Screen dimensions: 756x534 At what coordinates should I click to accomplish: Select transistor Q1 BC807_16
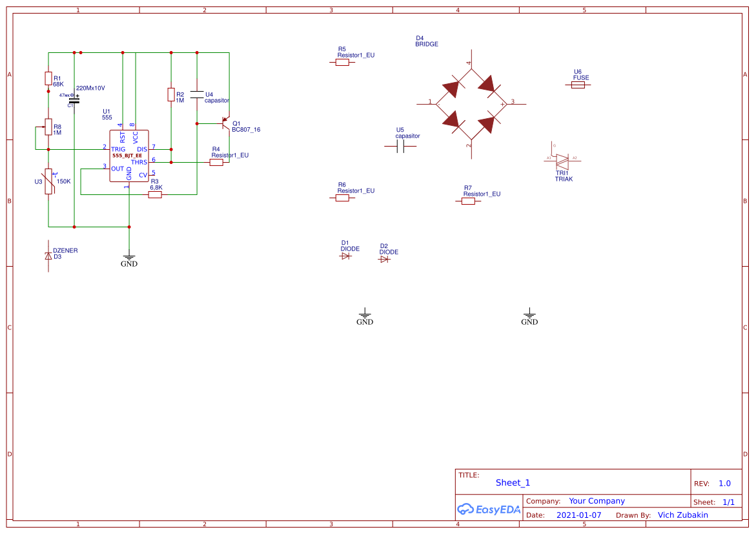pos(225,124)
